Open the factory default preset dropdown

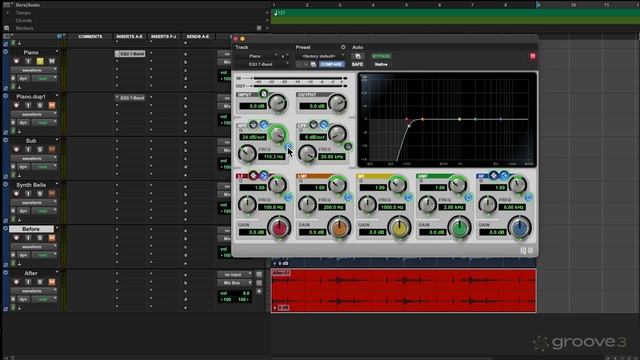(321, 56)
